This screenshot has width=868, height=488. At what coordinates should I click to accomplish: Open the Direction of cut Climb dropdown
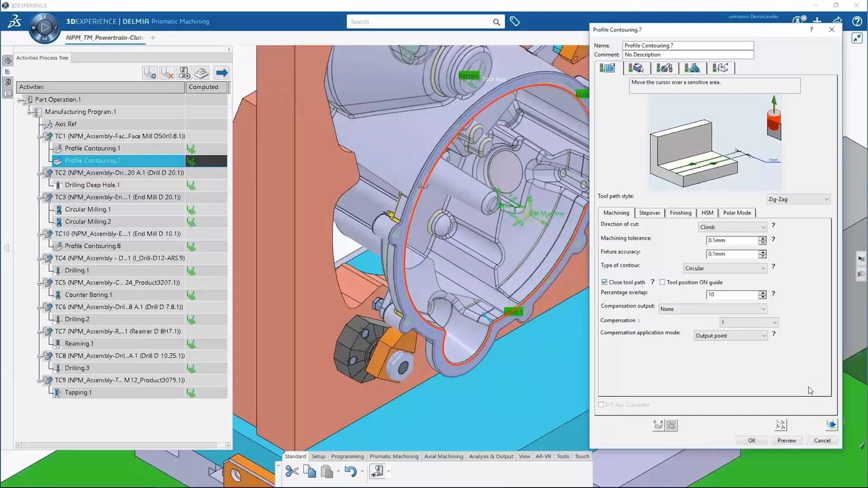(x=732, y=227)
